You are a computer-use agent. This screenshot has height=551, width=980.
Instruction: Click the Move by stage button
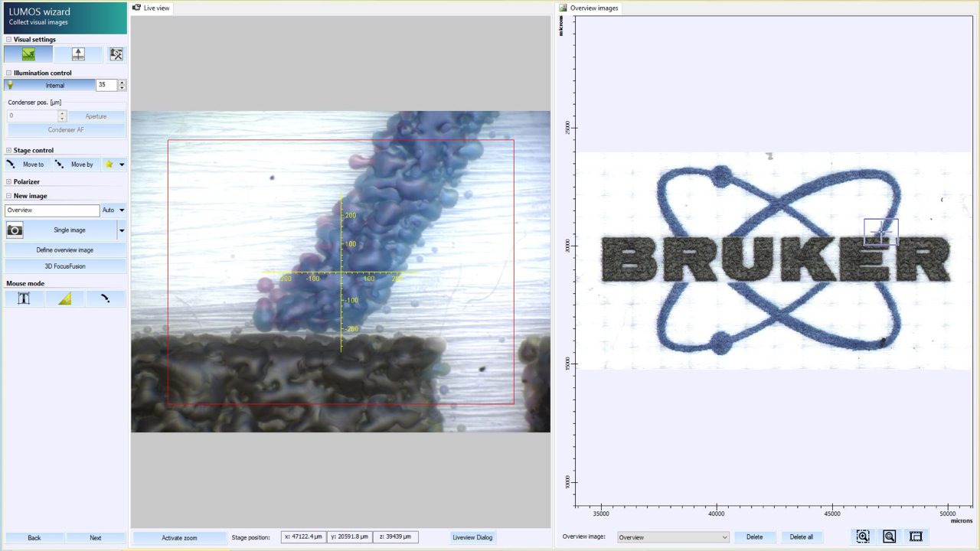pyautogui.click(x=77, y=165)
